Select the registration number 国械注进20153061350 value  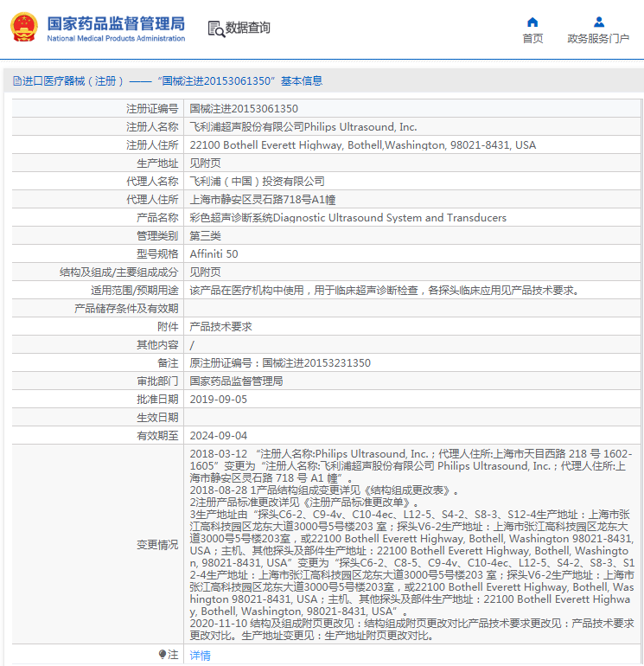tap(244, 109)
